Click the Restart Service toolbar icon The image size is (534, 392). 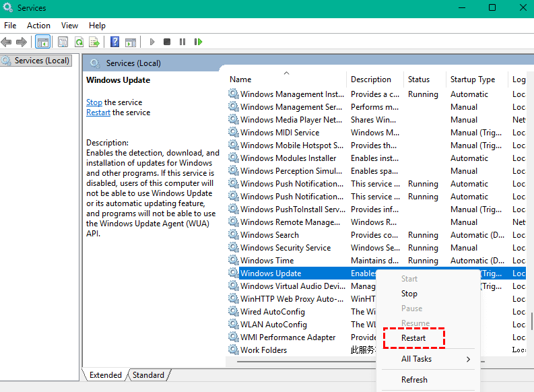pyautogui.click(x=198, y=42)
